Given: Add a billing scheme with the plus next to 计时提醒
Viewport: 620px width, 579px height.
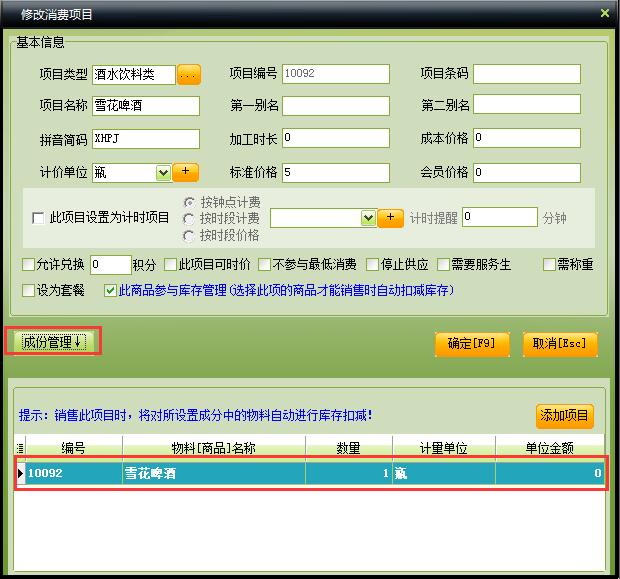Looking at the screenshot, I should pyautogui.click(x=390, y=218).
